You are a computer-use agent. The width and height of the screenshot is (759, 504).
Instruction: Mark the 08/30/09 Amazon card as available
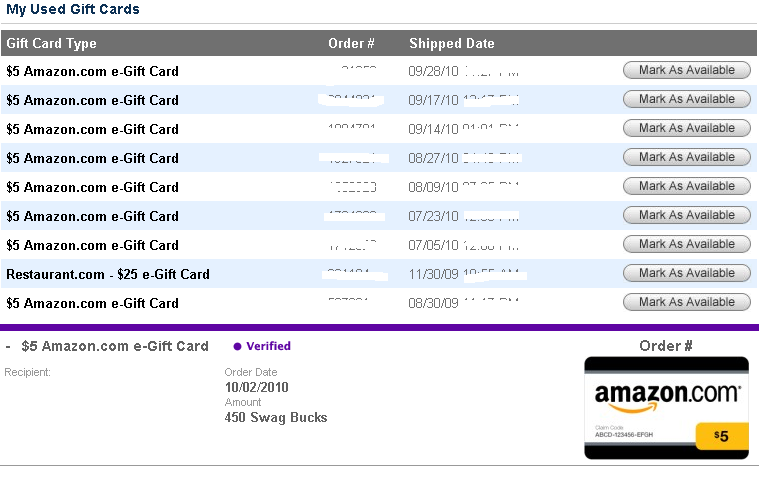coord(686,303)
